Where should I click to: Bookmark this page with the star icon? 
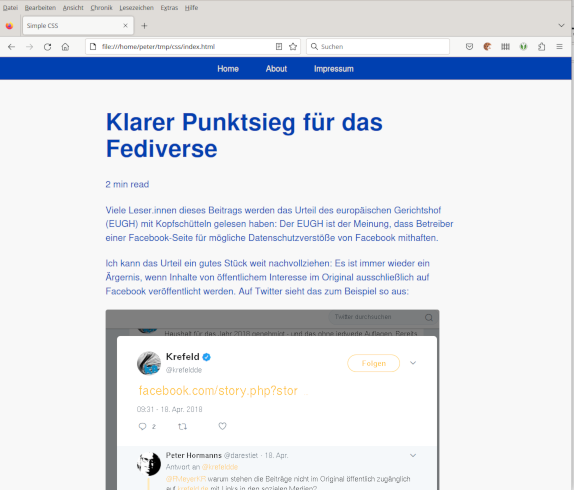tap(293, 46)
